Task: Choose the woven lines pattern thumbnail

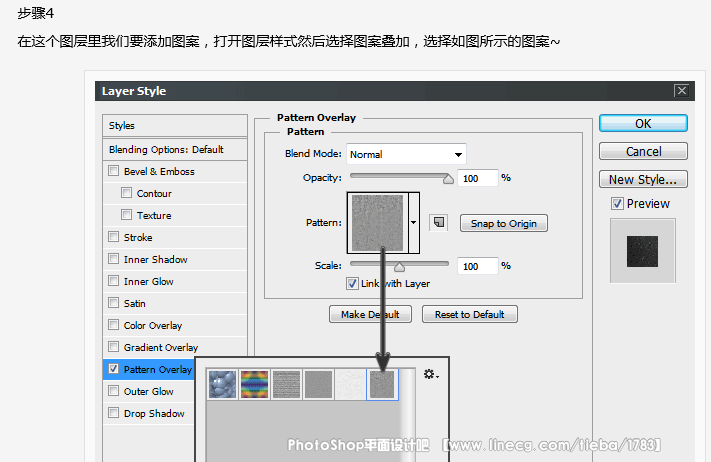Action: pos(286,385)
